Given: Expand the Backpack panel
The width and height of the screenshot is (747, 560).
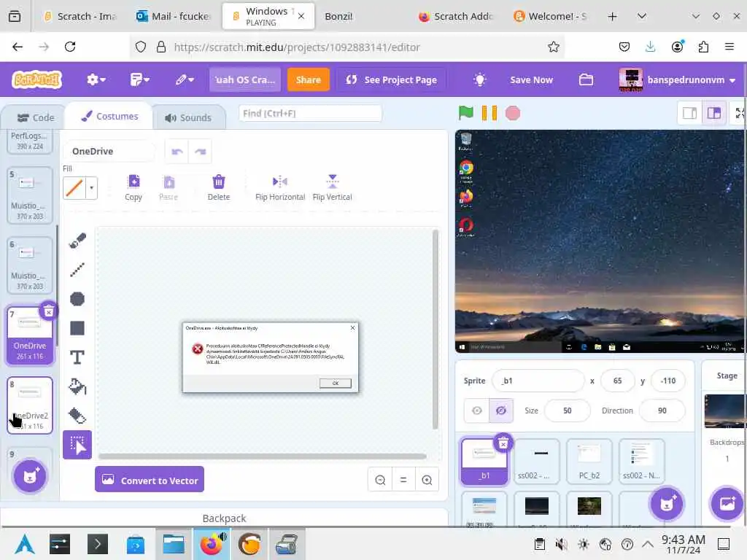Looking at the screenshot, I should coord(224,518).
